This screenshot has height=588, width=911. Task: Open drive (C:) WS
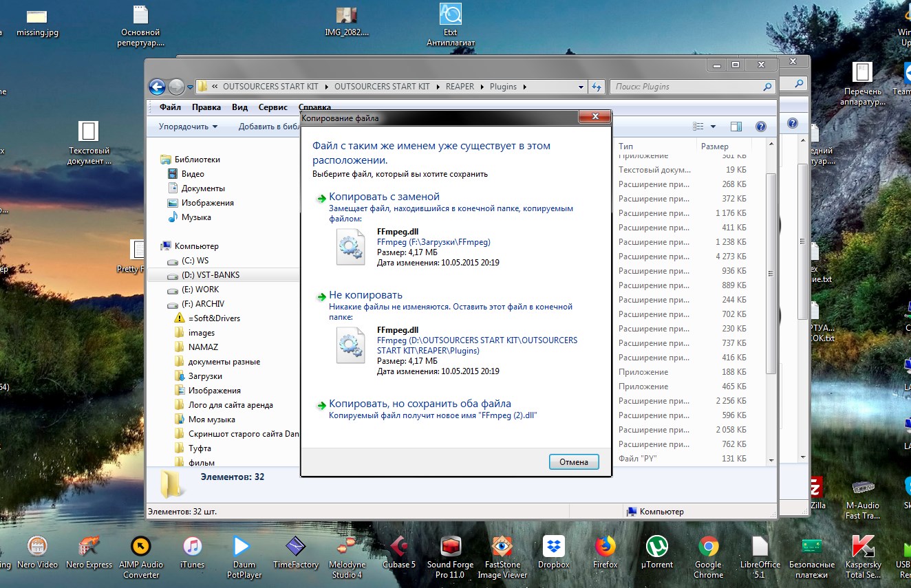[188, 261]
